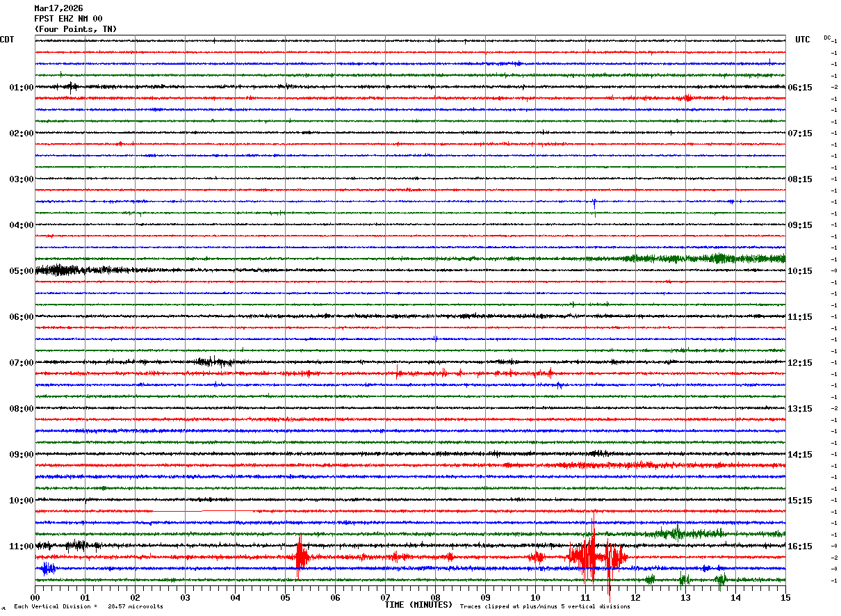Click the (Four Points, TN) location text
The image size is (841, 616).
(x=76, y=29)
